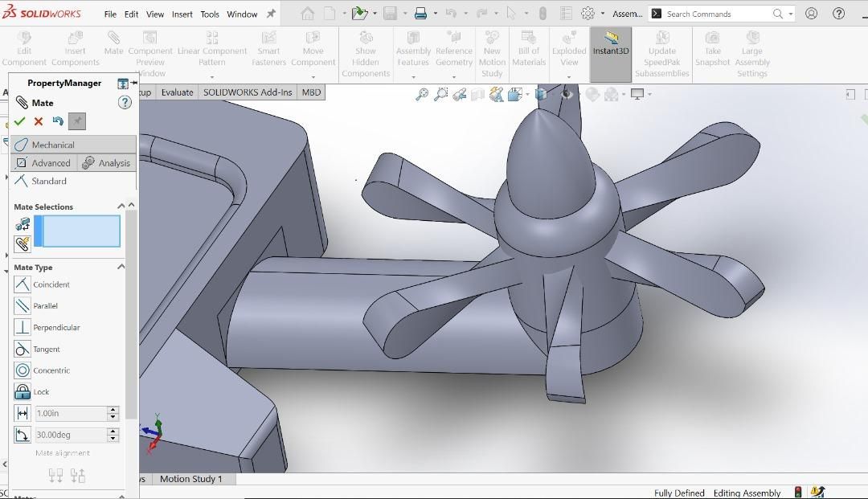Select the Move Component tool
The height and width of the screenshot is (499, 868).
313,50
